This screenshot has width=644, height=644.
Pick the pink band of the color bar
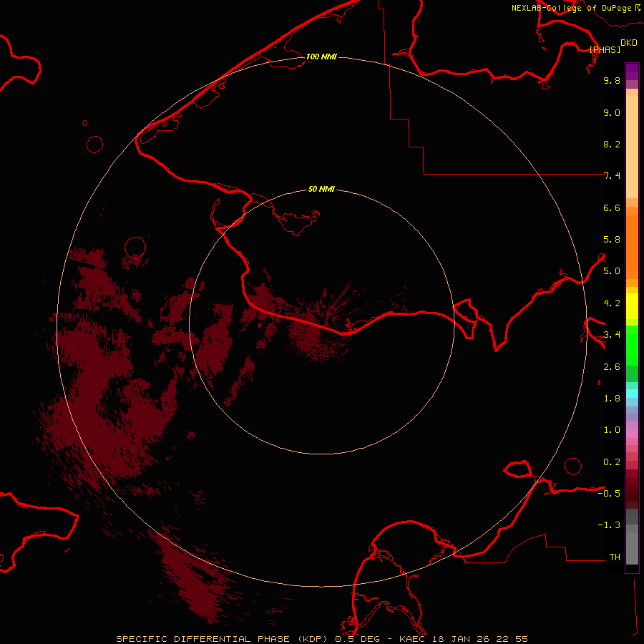coord(632,434)
